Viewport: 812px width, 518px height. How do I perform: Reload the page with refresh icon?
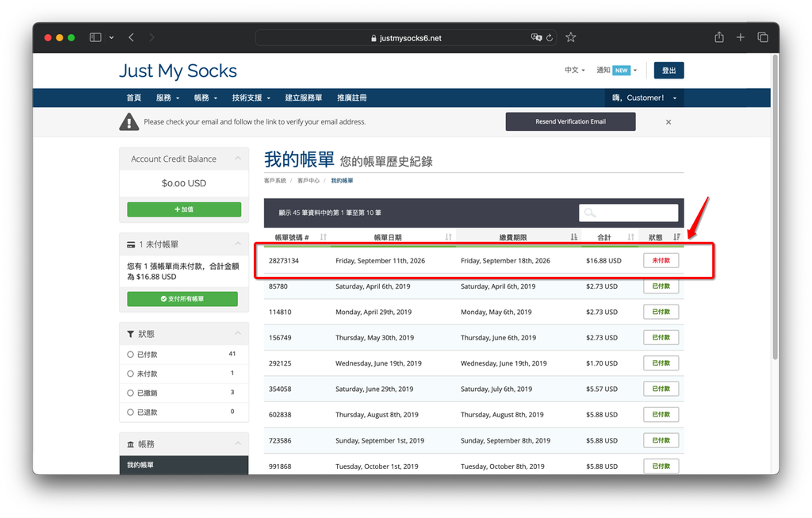[550, 38]
